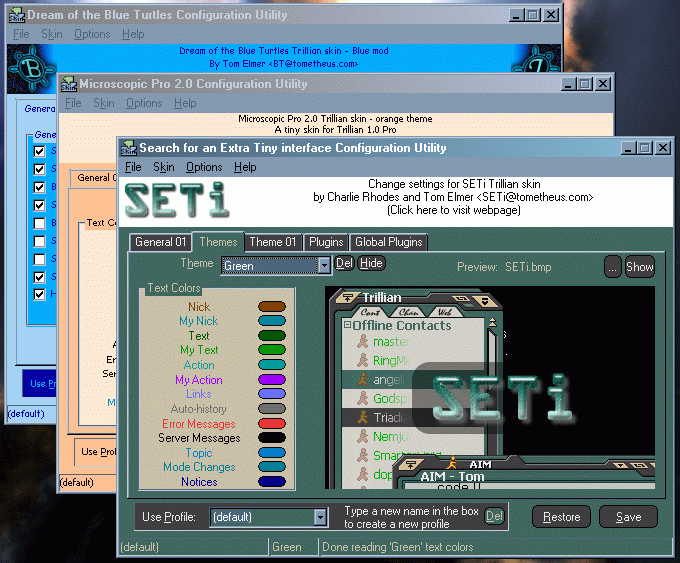Image resolution: width=680 pixels, height=563 pixels.
Task: Open the My Action purple color swatch
Action: coord(272,380)
